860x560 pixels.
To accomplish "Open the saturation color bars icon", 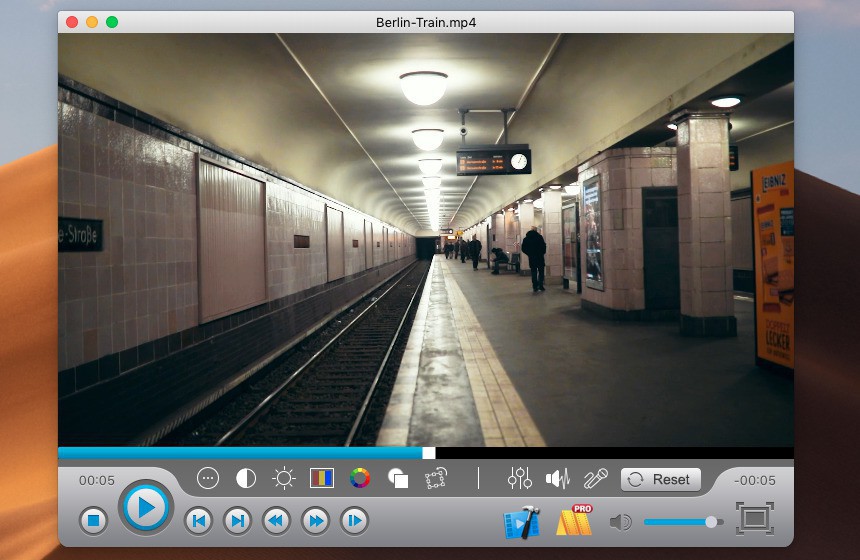I will coord(321,478).
